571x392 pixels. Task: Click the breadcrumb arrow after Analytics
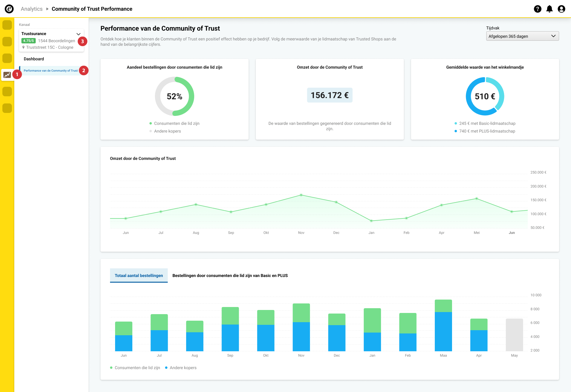47,9
